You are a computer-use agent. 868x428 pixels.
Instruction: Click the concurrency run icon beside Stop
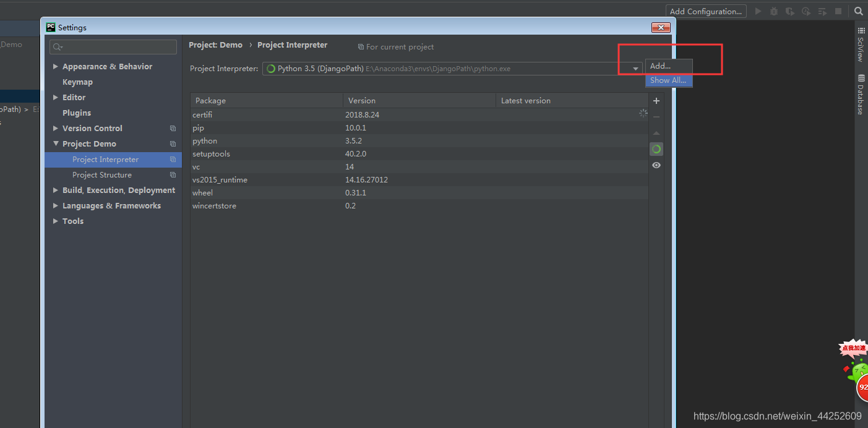822,11
